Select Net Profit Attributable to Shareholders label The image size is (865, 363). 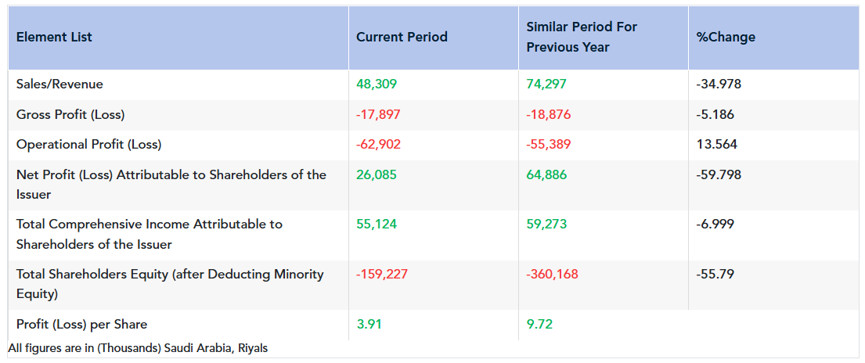click(171, 185)
